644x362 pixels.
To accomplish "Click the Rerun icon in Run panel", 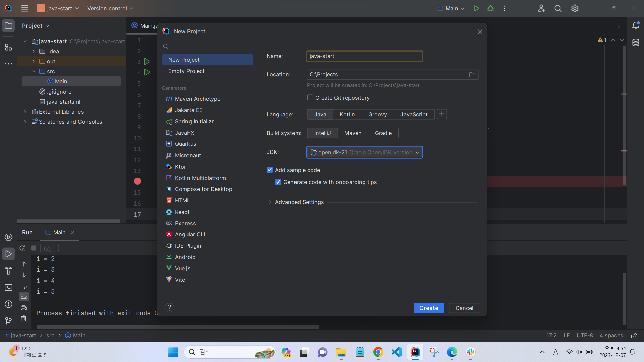I will click(x=22, y=248).
